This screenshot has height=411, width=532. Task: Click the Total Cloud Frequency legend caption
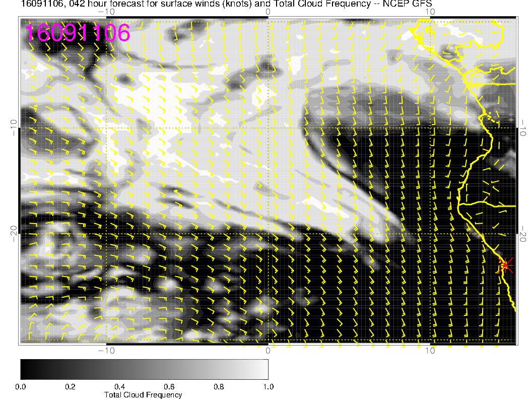(143, 395)
